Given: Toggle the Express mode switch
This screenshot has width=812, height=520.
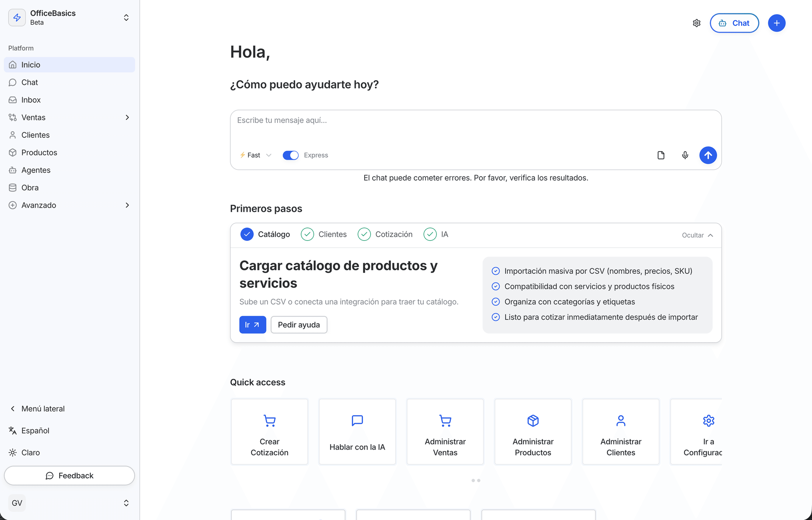Looking at the screenshot, I should [290, 155].
